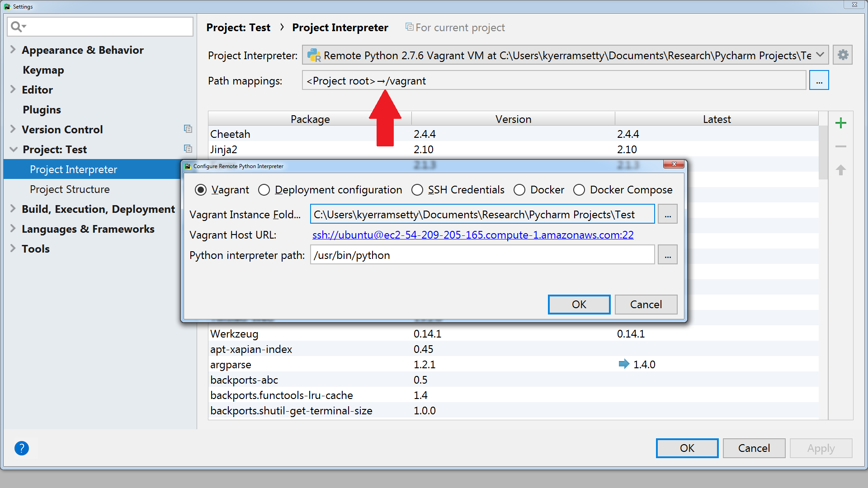Select the Vagrant radio button
The height and width of the screenshot is (488, 868).
[201, 190]
